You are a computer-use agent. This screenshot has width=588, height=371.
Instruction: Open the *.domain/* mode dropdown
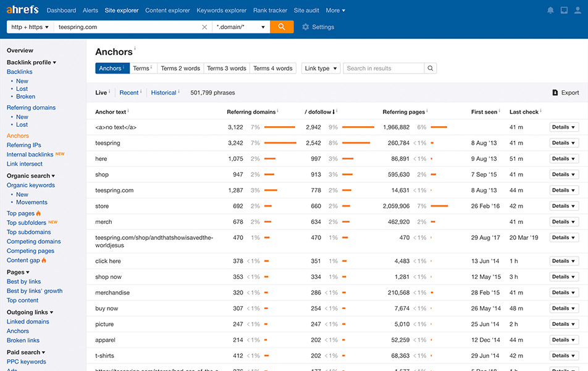241,27
